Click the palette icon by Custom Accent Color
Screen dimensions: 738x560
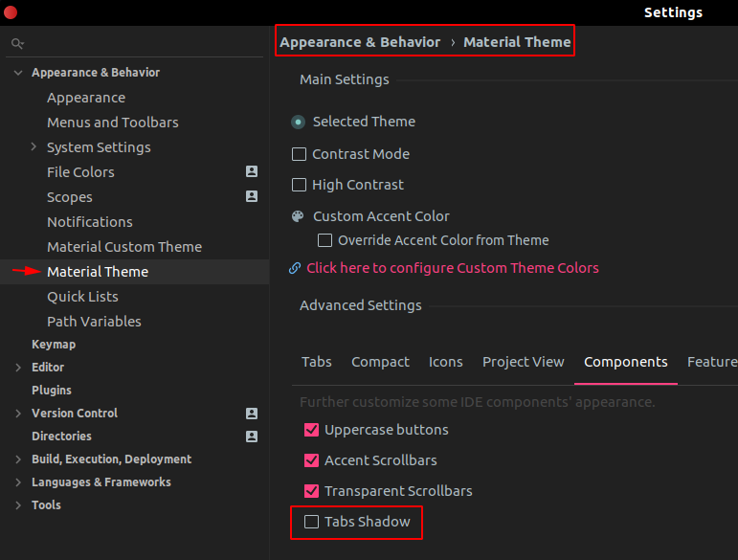(298, 216)
